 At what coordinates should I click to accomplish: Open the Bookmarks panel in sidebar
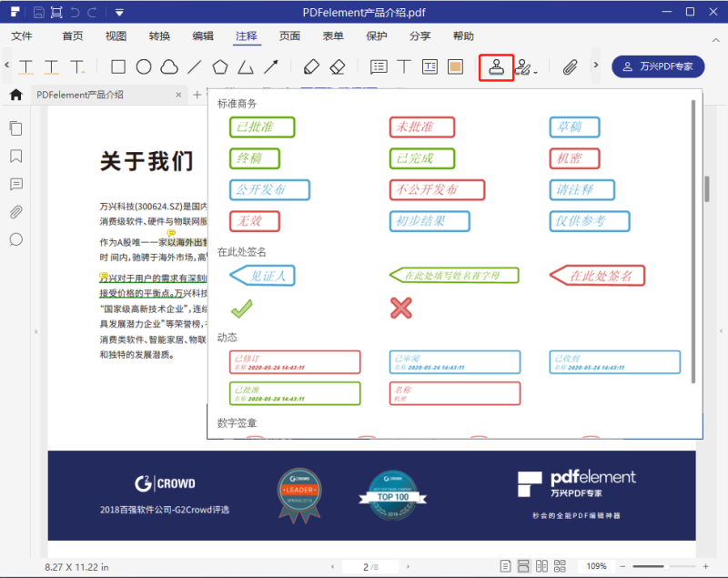point(15,156)
